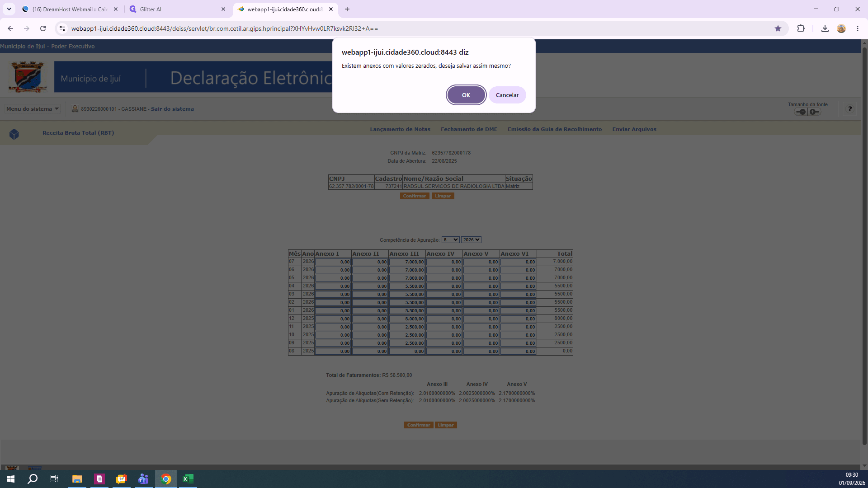The height and width of the screenshot is (488, 868).
Task: Click the Limpar button below CNPJ table
Action: tap(443, 196)
